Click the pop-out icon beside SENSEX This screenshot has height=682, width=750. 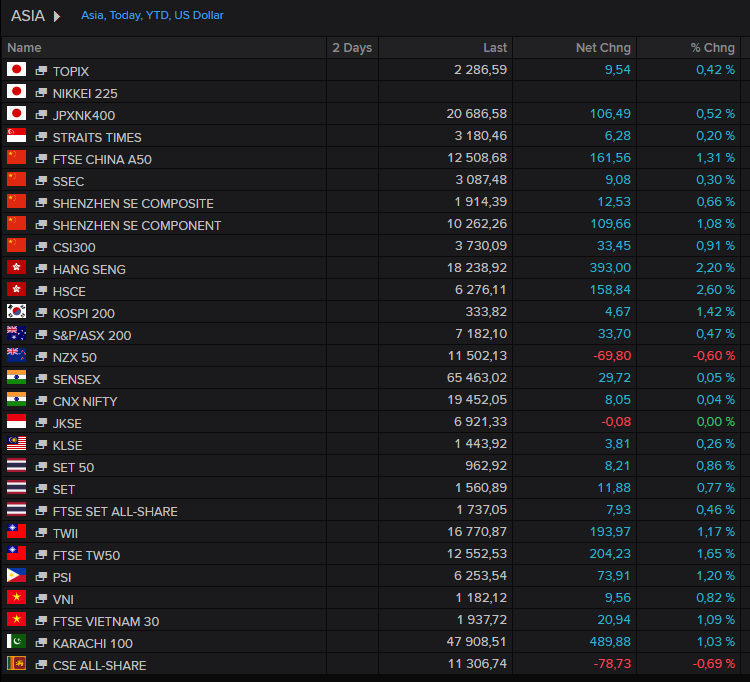click(41, 379)
